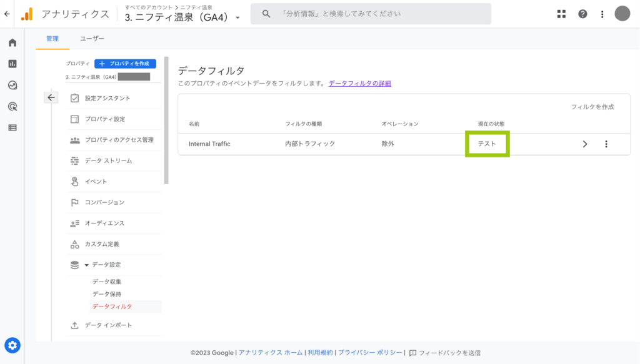
Task: Click カスタム定義 shapes icon
Action: 75,244
